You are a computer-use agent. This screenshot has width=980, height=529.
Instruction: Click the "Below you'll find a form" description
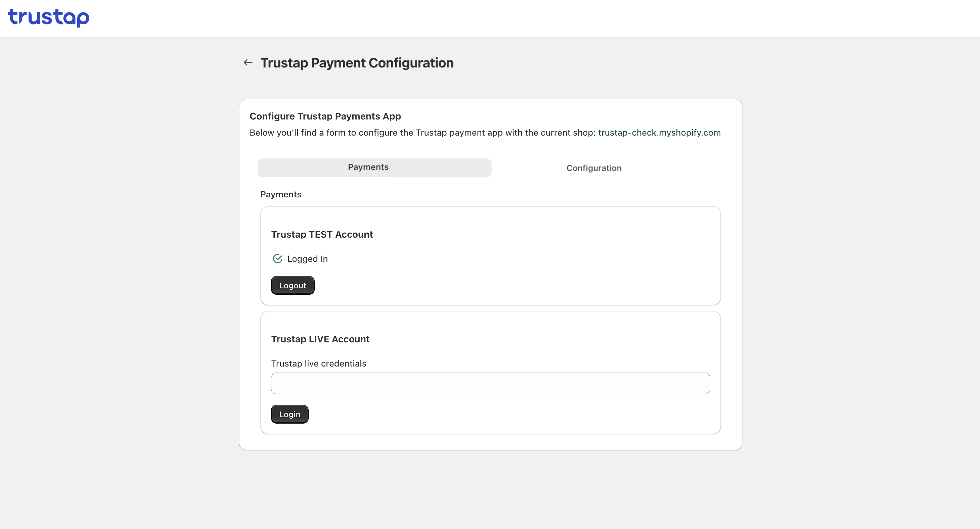(x=422, y=133)
